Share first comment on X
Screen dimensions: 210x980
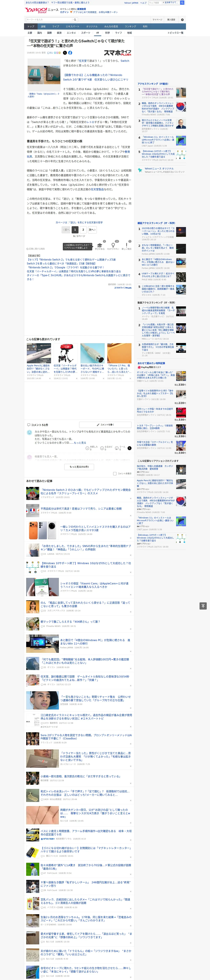pyautogui.click(x=129, y=448)
